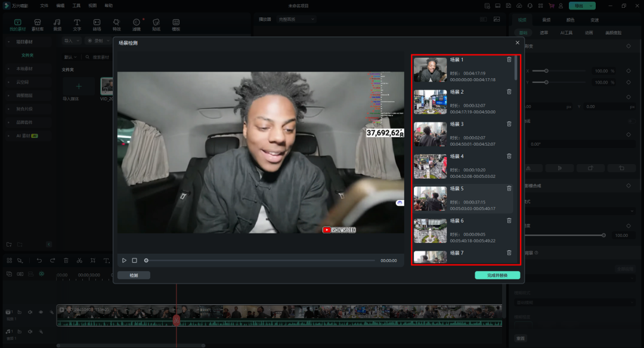This screenshot has height=348, width=644.
Task: Open the 工具 menu
Action: coord(76,6)
